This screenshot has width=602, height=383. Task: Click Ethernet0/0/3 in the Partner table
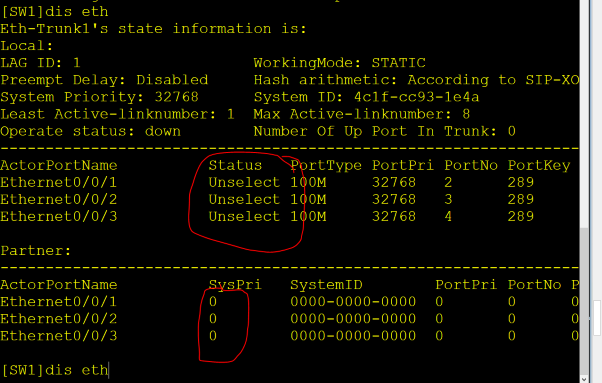tap(59, 336)
